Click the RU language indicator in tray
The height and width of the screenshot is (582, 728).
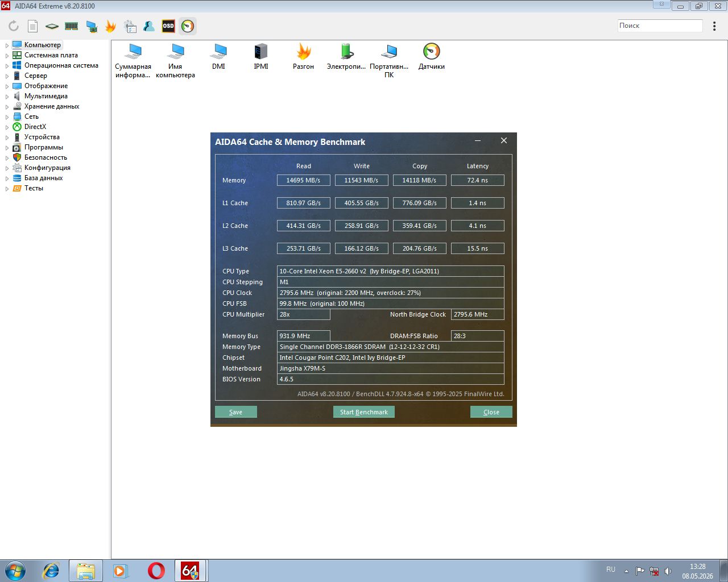(x=611, y=569)
